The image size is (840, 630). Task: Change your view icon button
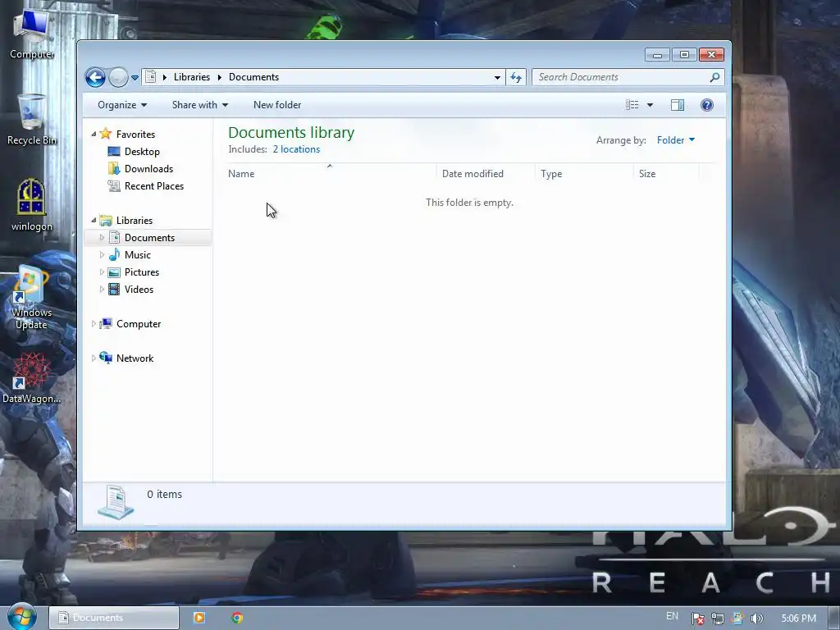pos(632,105)
